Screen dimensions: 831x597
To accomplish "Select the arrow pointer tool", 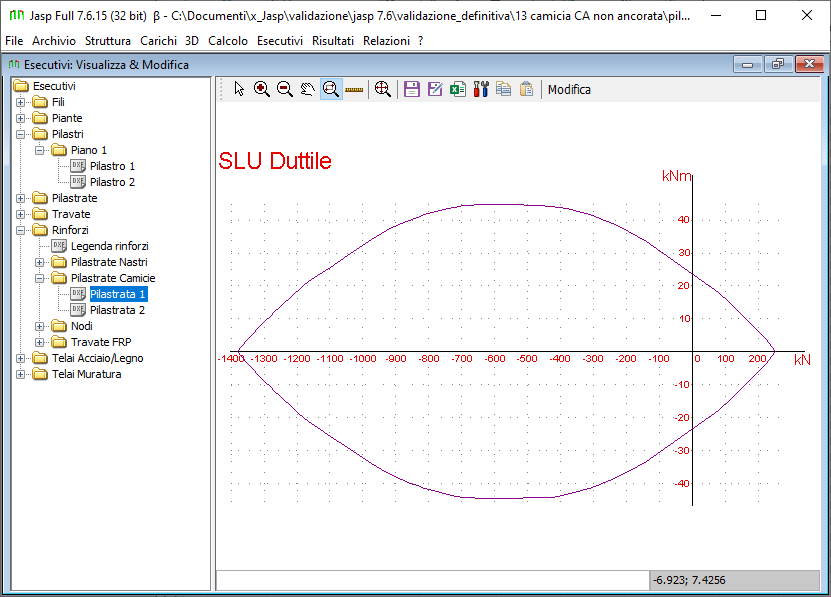I will 239,89.
